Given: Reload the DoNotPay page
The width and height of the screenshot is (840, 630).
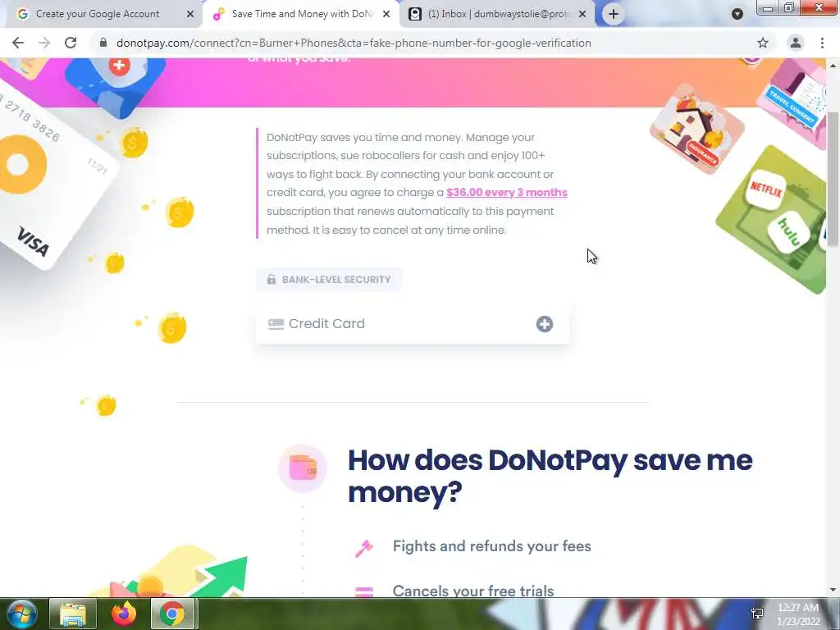Looking at the screenshot, I should click(71, 43).
